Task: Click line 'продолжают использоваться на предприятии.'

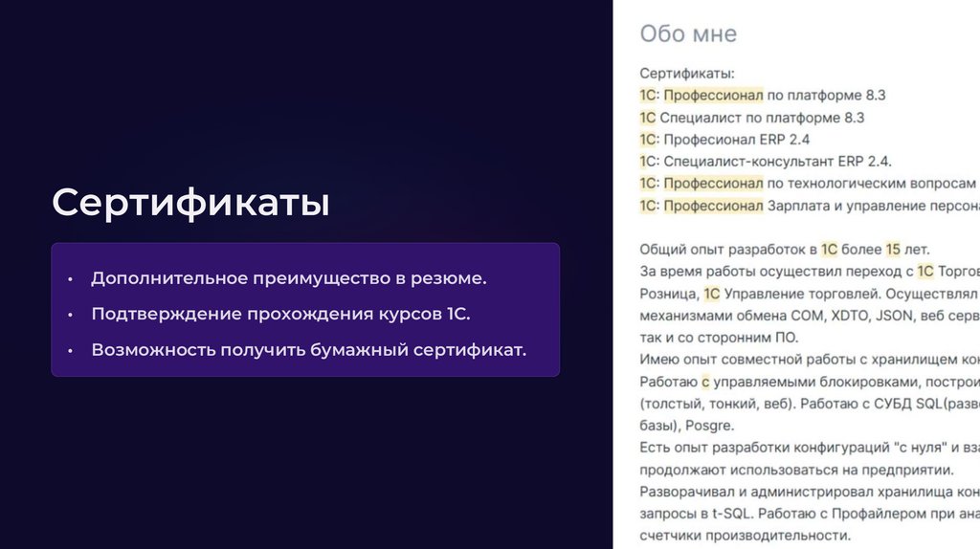Action: [x=797, y=469]
